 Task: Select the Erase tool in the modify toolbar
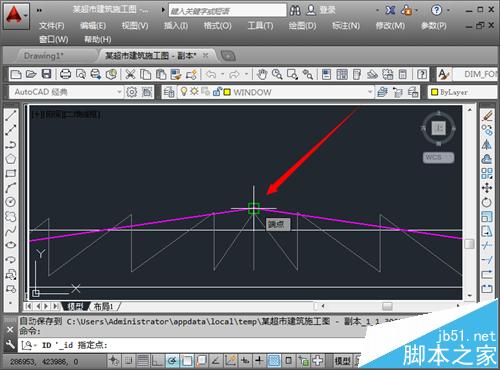pos(487,116)
